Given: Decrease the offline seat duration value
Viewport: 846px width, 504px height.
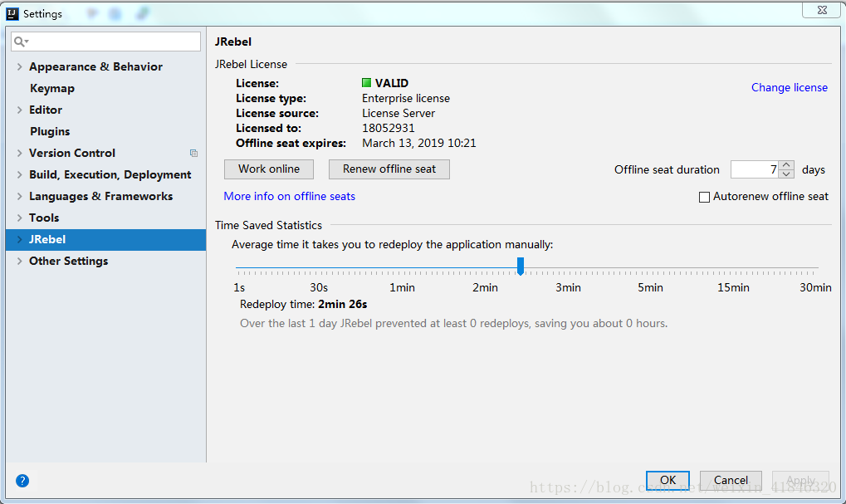Looking at the screenshot, I should [x=787, y=174].
